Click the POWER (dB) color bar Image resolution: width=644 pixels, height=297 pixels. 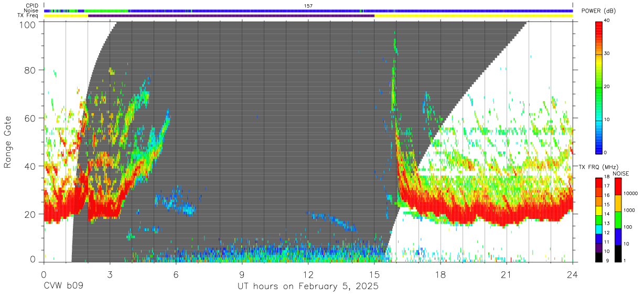[599, 86]
